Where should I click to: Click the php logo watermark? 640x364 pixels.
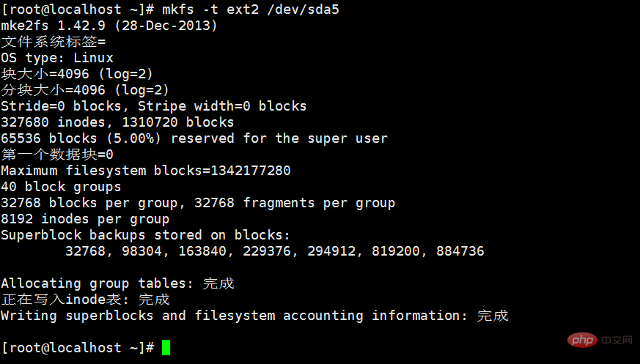point(582,340)
